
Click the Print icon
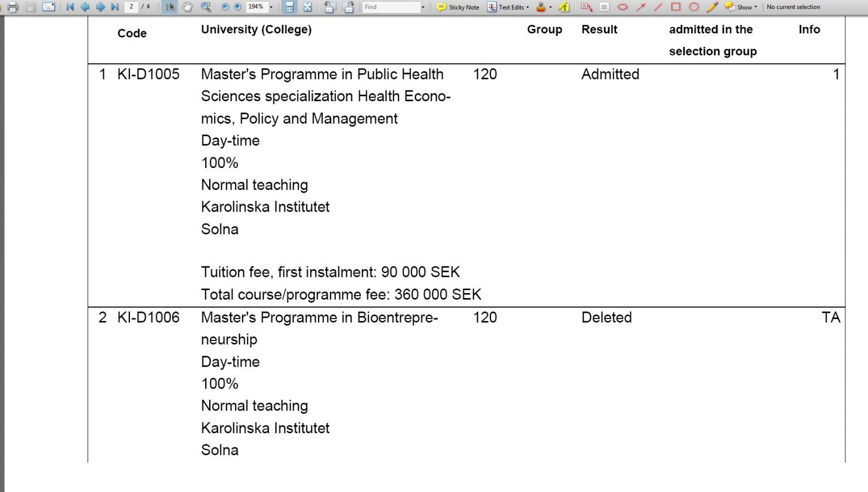click(12, 7)
